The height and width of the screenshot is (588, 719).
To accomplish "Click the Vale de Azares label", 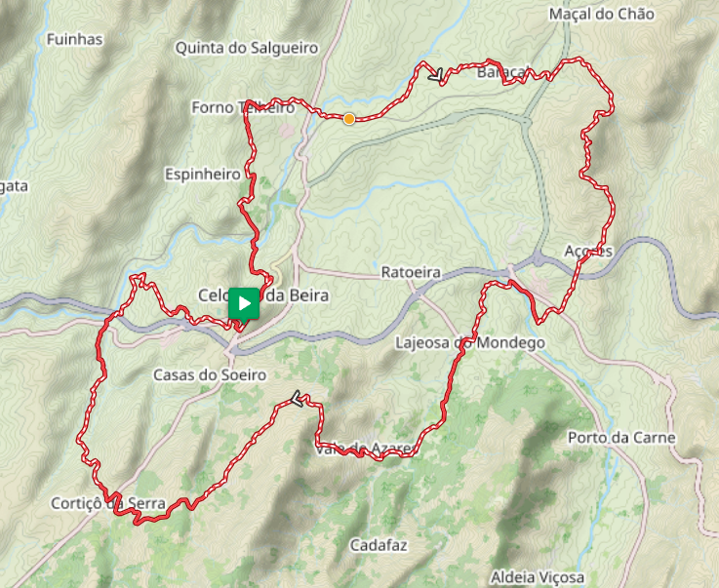I will click(x=366, y=449).
